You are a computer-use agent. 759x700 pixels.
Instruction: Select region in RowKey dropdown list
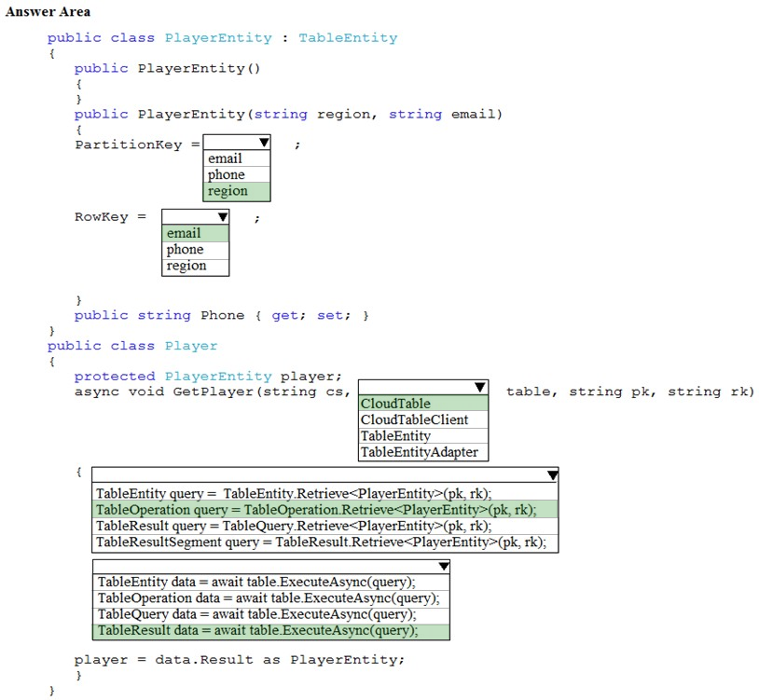point(196,266)
